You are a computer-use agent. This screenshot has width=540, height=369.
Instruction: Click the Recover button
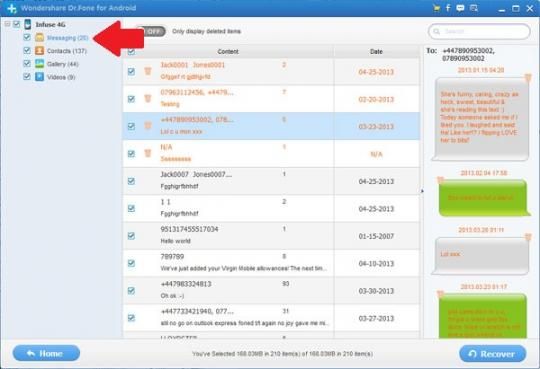(x=492, y=354)
